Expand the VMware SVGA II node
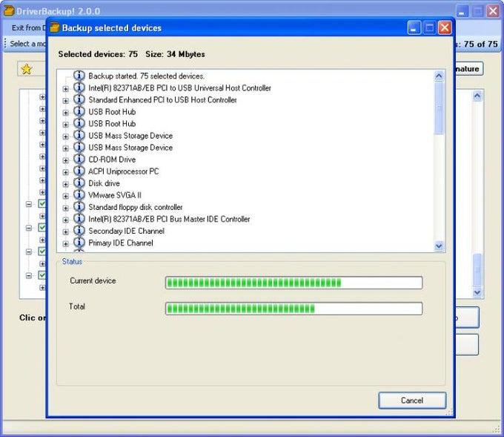Screen dimensions: 504x437 pyautogui.click(x=65, y=196)
